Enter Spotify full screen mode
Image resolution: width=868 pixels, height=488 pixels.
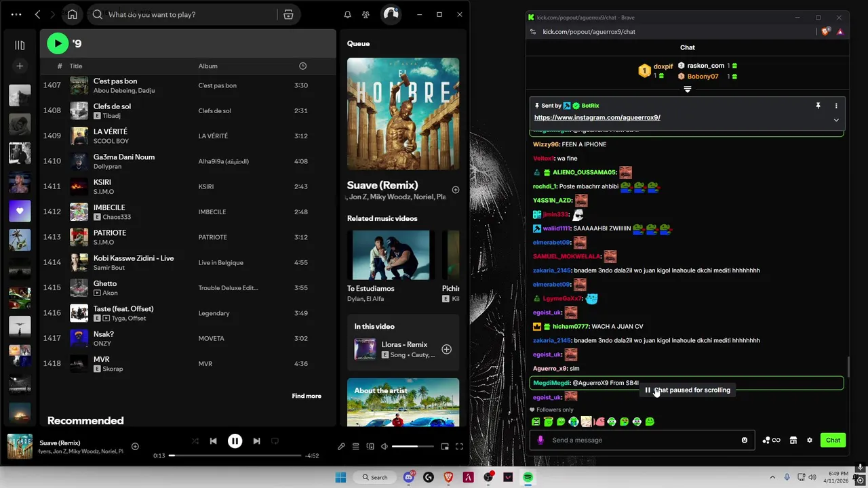click(459, 447)
